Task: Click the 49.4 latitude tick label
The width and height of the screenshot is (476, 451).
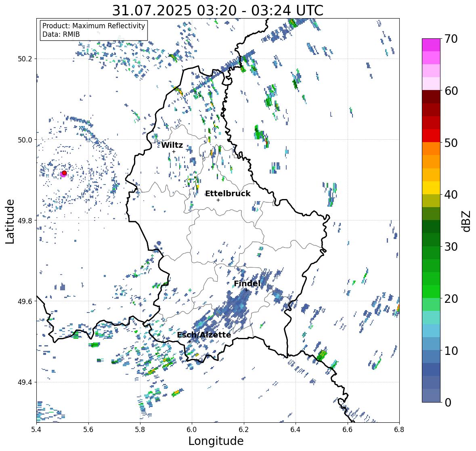Action: click(25, 382)
